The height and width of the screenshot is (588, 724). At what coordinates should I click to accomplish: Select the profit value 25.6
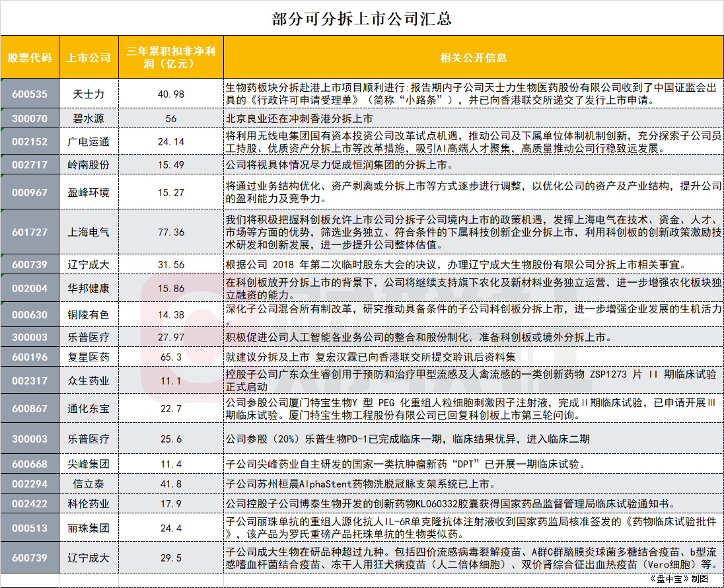[x=171, y=439]
